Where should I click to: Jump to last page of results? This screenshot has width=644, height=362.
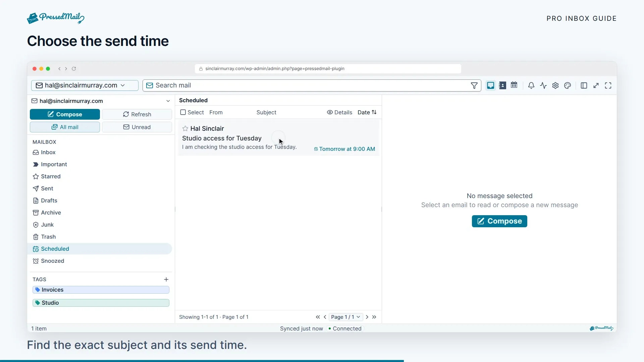pyautogui.click(x=374, y=317)
